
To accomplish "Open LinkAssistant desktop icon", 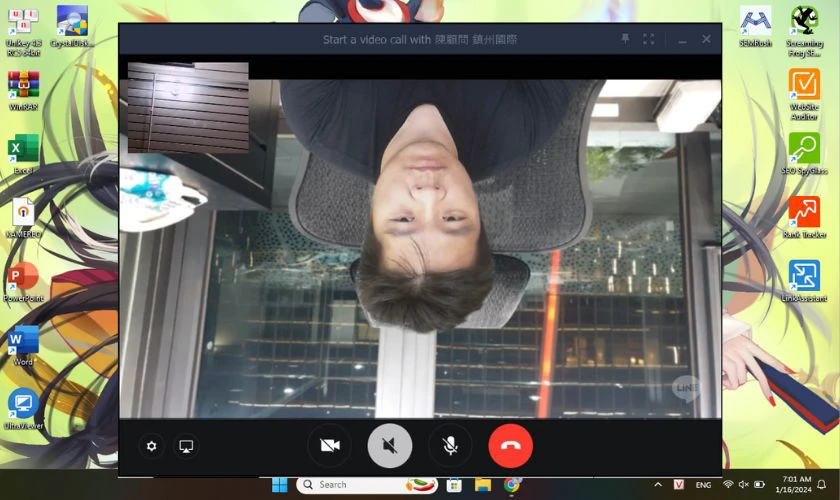I will click(x=804, y=281).
